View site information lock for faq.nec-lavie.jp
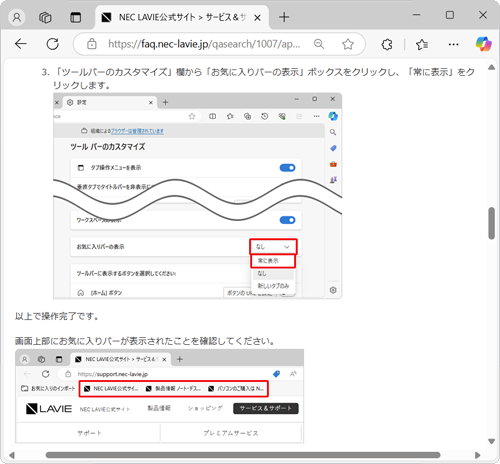 pos(92,44)
